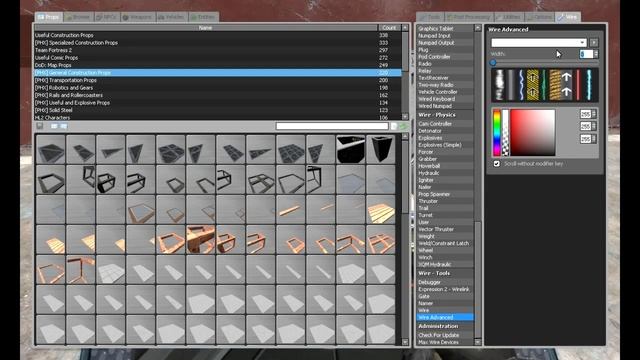Select [PHX] Robotics and Gears category
The width and height of the screenshot is (640, 360).
click(218, 88)
